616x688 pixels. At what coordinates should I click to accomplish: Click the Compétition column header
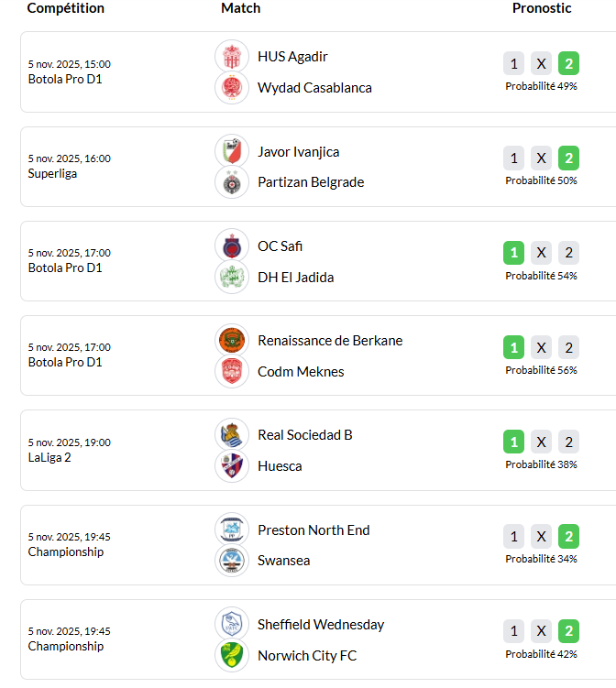(x=66, y=8)
